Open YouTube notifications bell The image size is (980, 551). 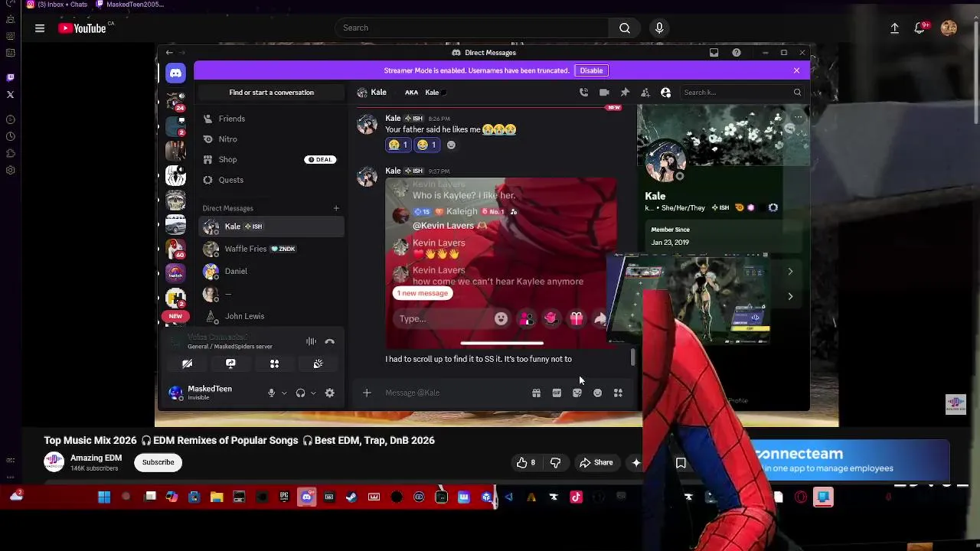pyautogui.click(x=920, y=28)
